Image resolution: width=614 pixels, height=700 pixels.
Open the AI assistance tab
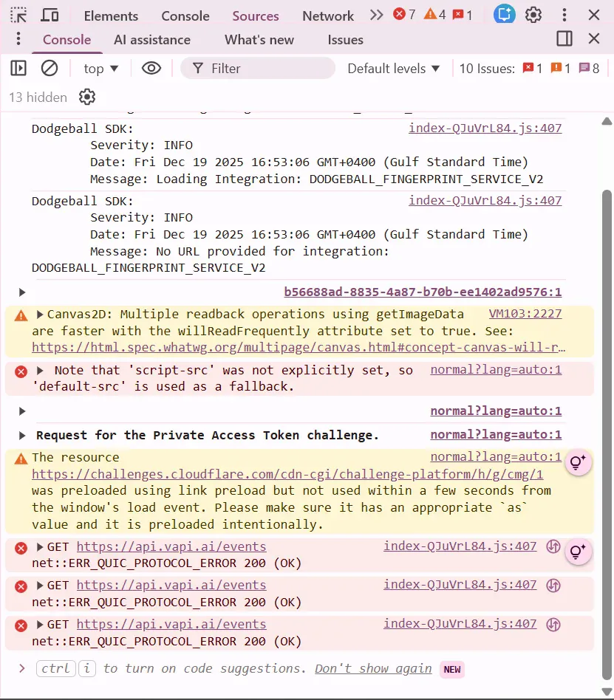152,40
